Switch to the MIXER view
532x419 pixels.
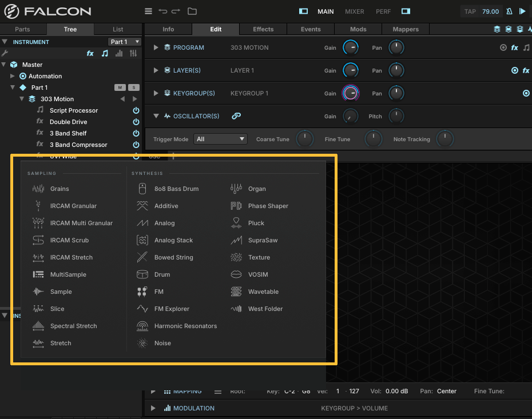tap(354, 11)
